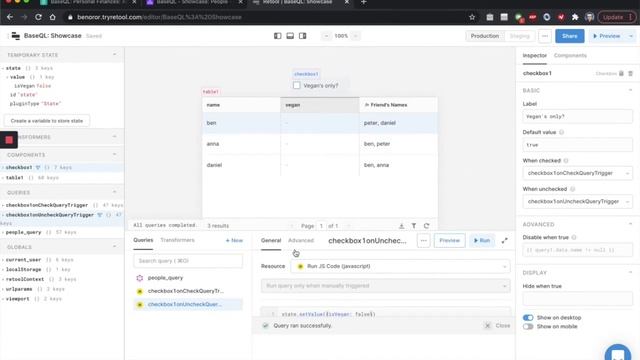The height and width of the screenshot is (360, 640).
Task: Open When checked query dropdown
Action: pyautogui.click(x=578, y=173)
